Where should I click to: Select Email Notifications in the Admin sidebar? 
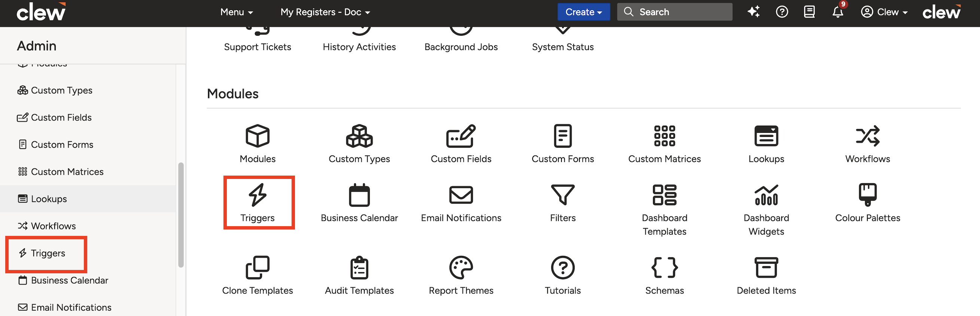[x=64, y=307]
